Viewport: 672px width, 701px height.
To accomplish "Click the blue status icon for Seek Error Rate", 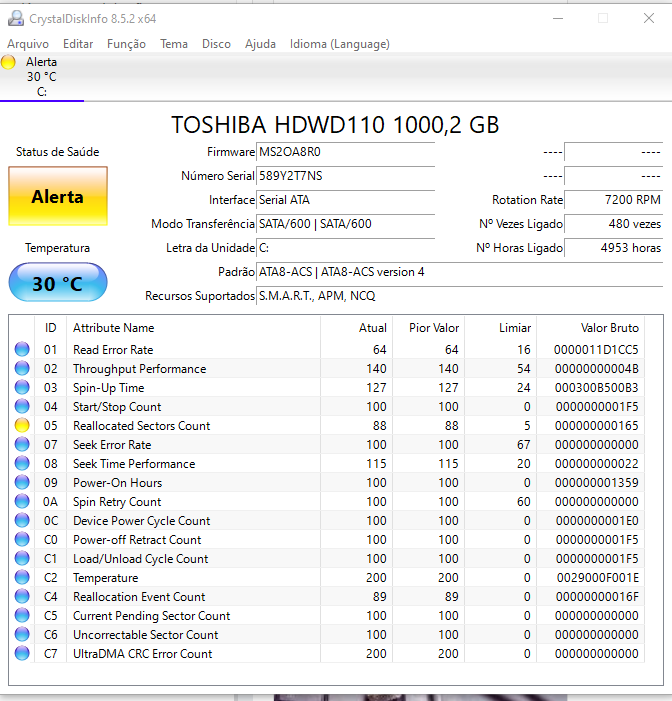I will click(22, 444).
